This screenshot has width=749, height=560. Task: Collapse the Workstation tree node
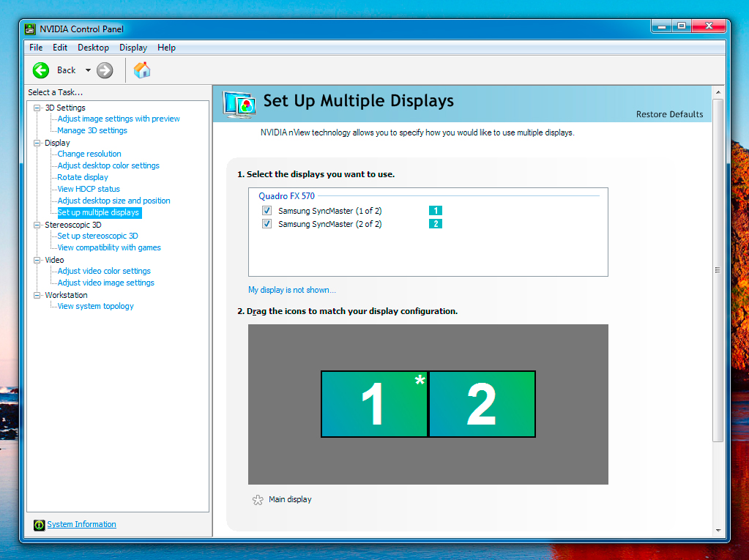pos(37,295)
